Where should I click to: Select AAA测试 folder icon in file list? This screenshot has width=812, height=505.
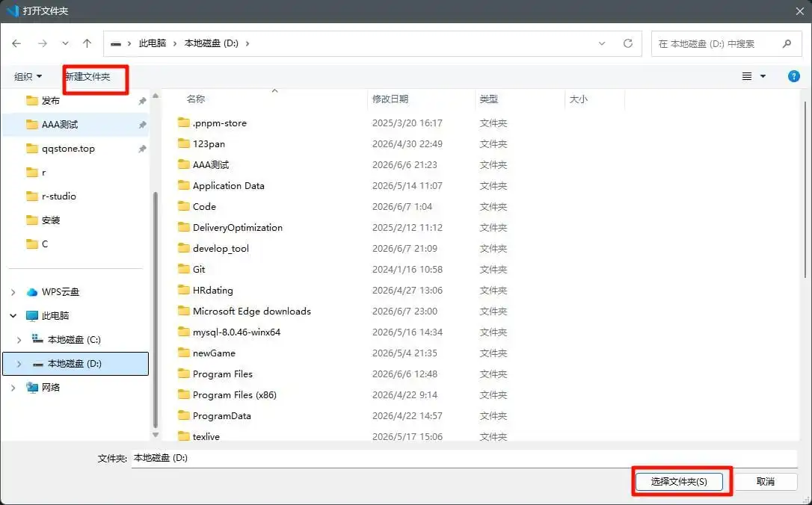click(183, 164)
